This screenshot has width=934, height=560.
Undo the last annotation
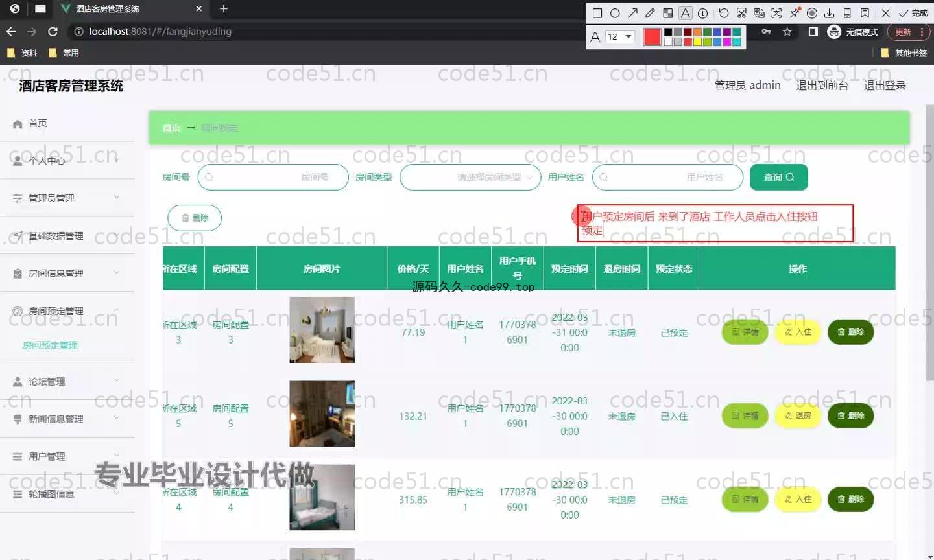[724, 13]
